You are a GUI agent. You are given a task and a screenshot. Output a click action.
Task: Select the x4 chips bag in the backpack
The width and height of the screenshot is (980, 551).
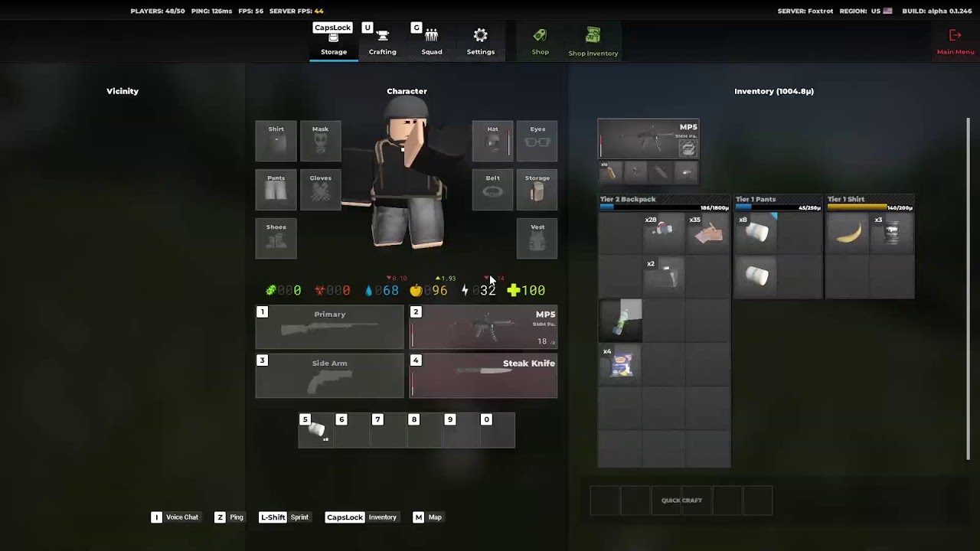[620, 362]
